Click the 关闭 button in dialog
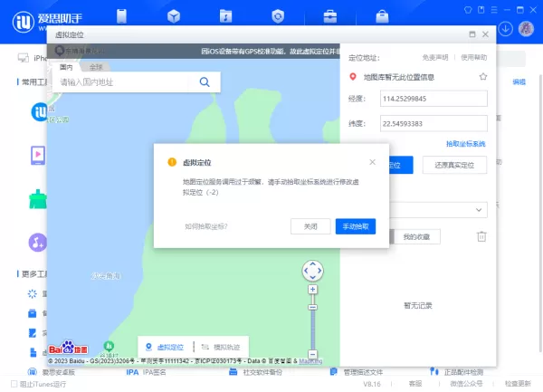The width and height of the screenshot is (543, 392). 310,226
